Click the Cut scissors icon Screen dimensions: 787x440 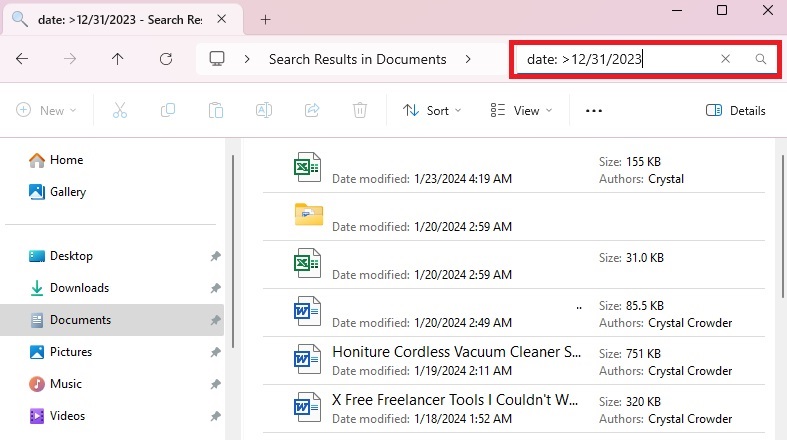[120, 110]
